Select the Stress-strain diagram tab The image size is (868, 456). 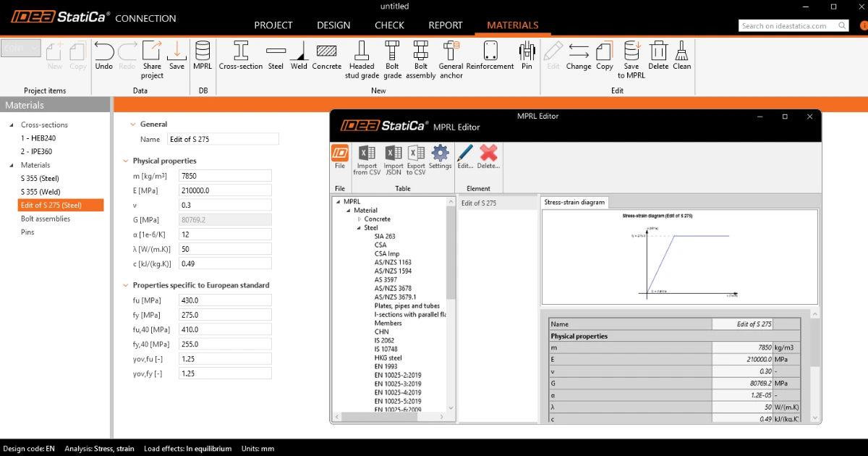point(574,203)
